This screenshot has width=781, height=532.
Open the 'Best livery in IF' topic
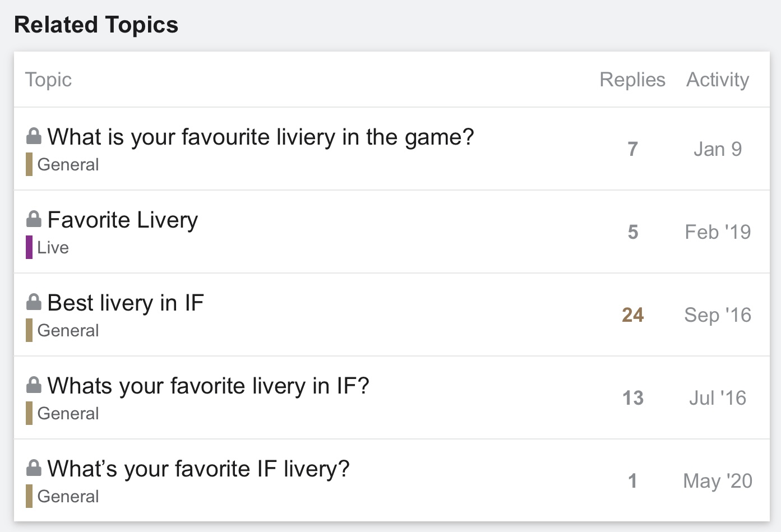tap(126, 303)
